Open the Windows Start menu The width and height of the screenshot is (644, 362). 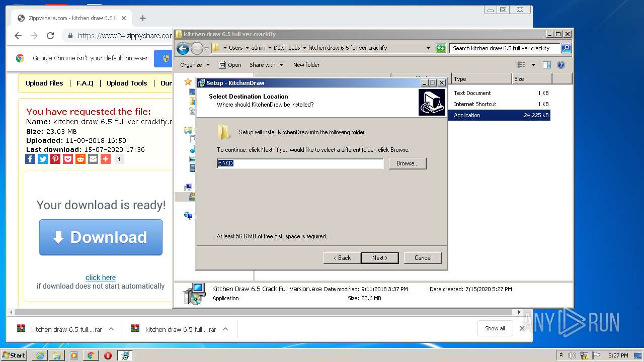tap(14, 355)
